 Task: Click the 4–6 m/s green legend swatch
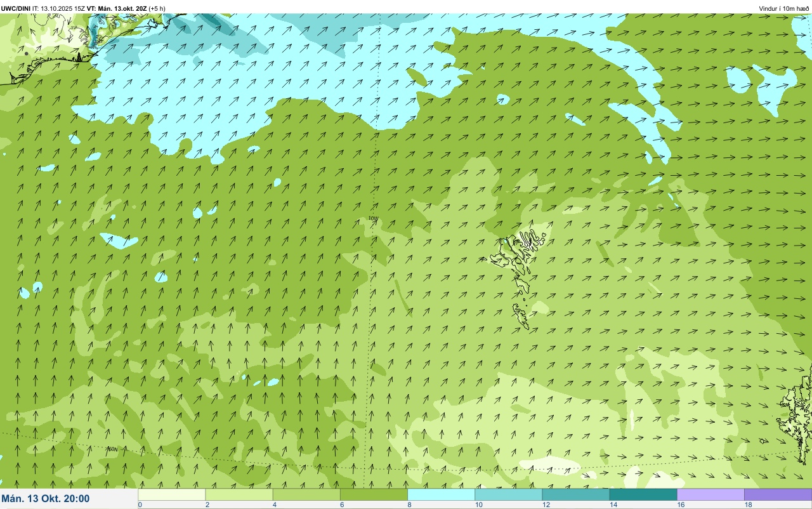coord(306,494)
